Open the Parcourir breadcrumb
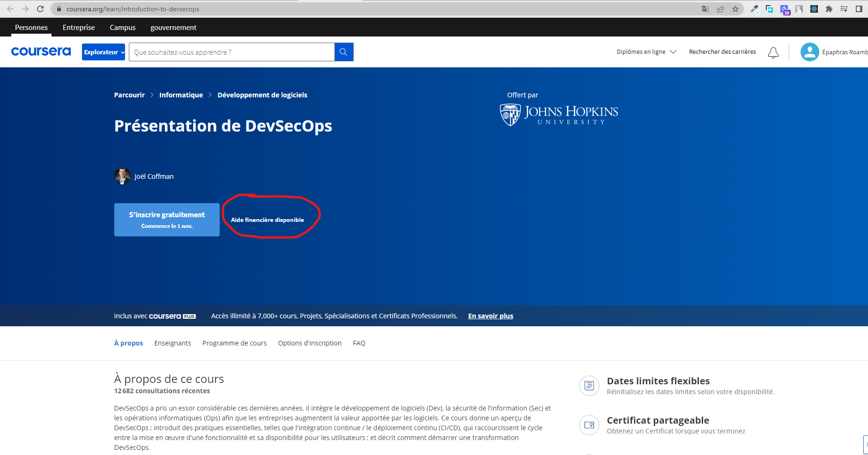 coord(129,95)
